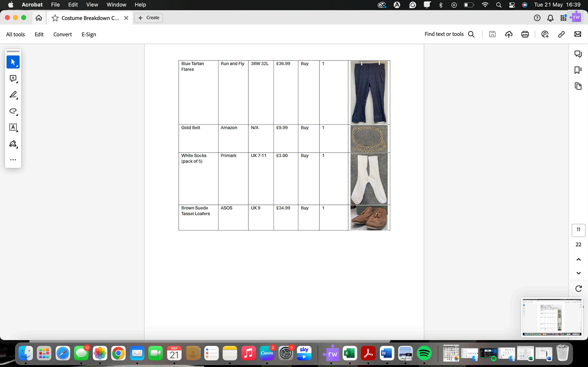Viewport: 588px width, 367px height.
Task: Open the page thumbnails panel icon
Action: click(578, 86)
